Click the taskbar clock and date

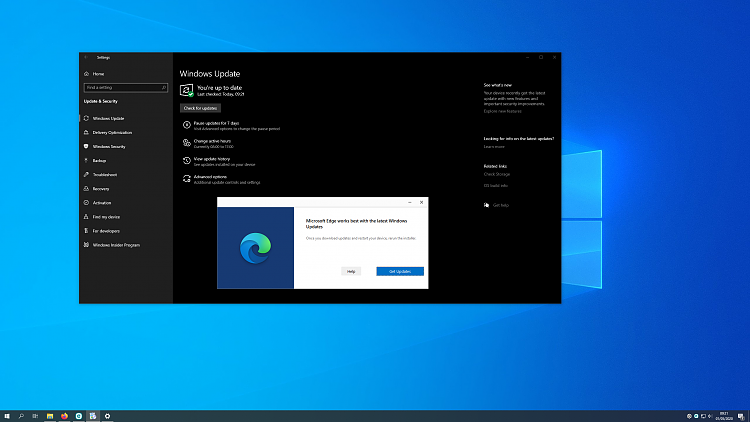point(724,416)
